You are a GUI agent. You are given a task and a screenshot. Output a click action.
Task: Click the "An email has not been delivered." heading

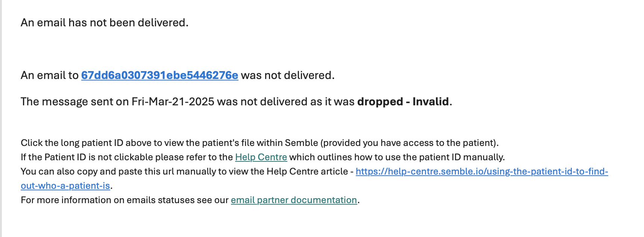click(x=104, y=23)
